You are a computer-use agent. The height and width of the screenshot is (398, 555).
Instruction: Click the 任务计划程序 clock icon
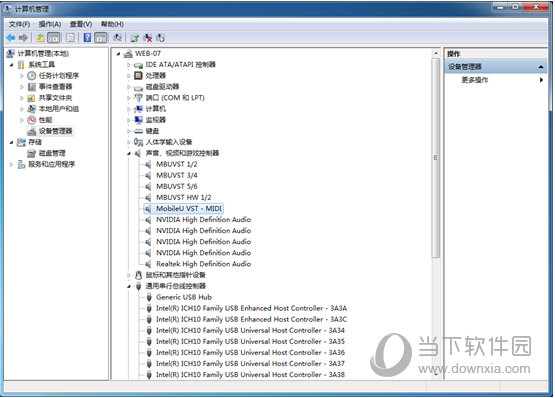32,75
